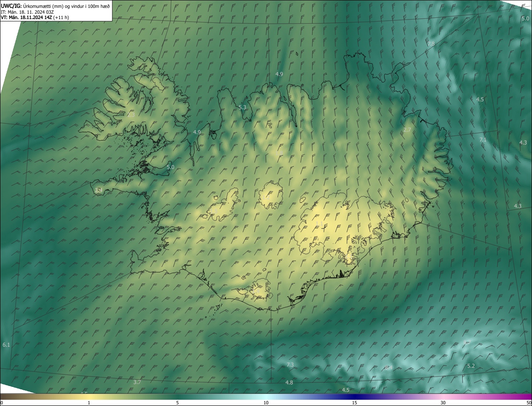The width and height of the screenshot is (532, 406).
Task: Click the '50' tick on the color scale
Action: (529, 403)
